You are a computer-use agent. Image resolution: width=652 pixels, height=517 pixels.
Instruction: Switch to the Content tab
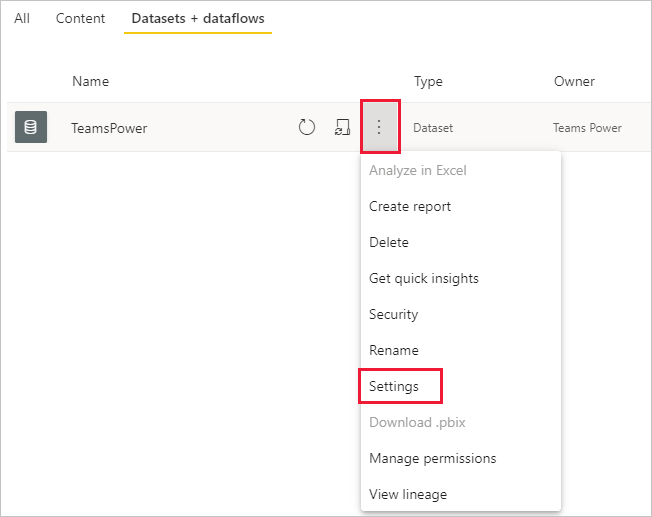(x=81, y=18)
